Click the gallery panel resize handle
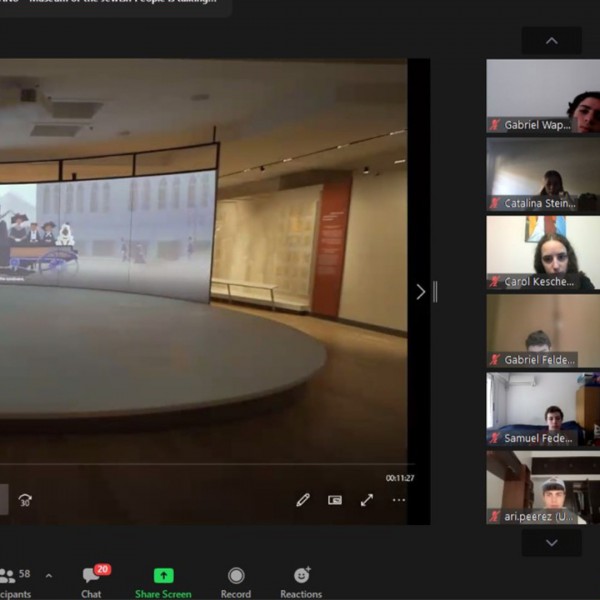This screenshot has height=600, width=600. click(x=435, y=292)
